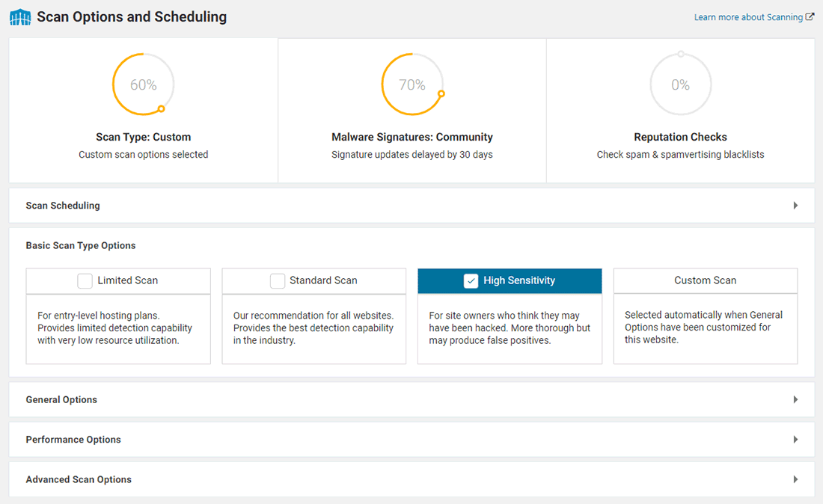The height and width of the screenshot is (504, 823).
Task: Check the Standard Scan checkbox
Action: [278, 280]
